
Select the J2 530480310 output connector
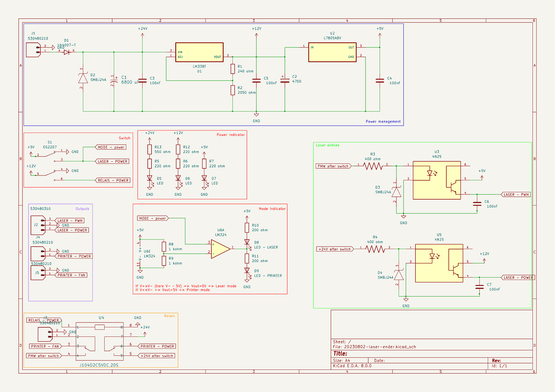click(x=38, y=225)
